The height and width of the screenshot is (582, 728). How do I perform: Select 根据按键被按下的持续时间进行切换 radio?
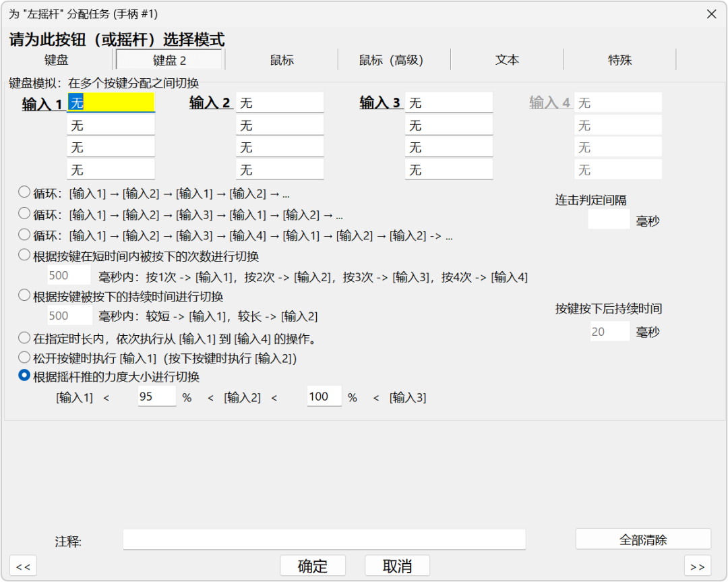coord(24,295)
